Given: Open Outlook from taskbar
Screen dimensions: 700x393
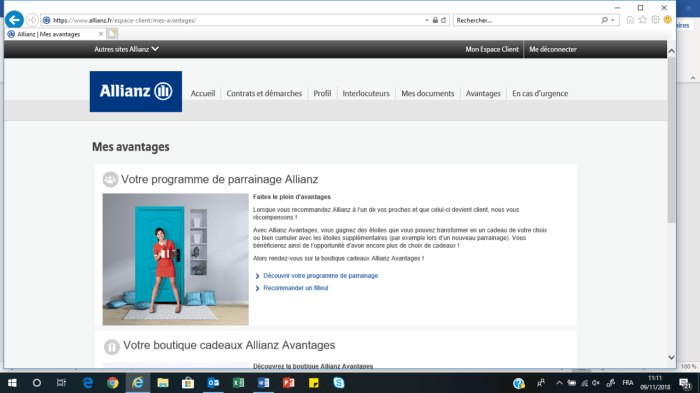Looking at the screenshot, I should click(x=213, y=383).
